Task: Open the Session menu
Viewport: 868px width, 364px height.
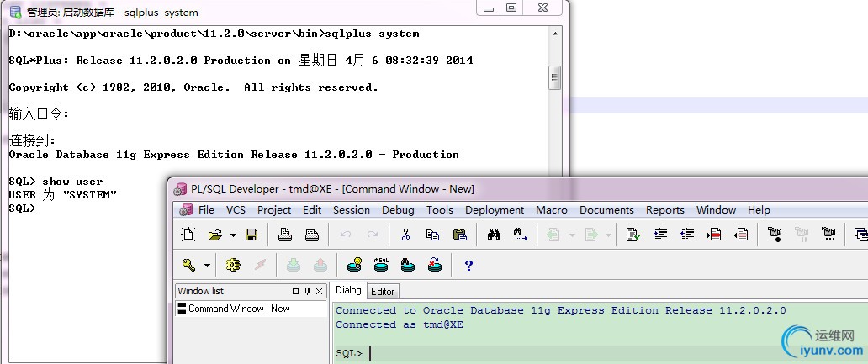Action: 352,210
